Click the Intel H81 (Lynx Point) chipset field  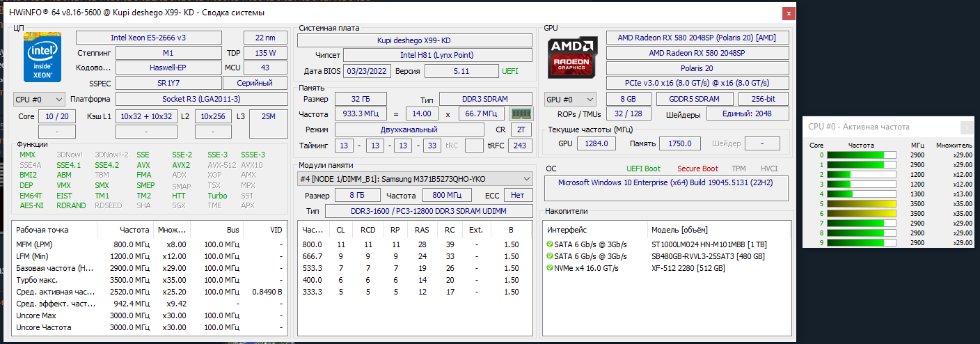coord(437,55)
